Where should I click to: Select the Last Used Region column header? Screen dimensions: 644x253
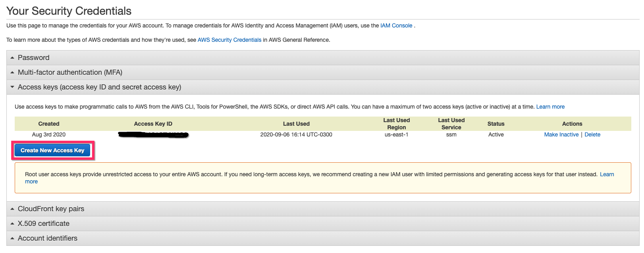(397, 124)
